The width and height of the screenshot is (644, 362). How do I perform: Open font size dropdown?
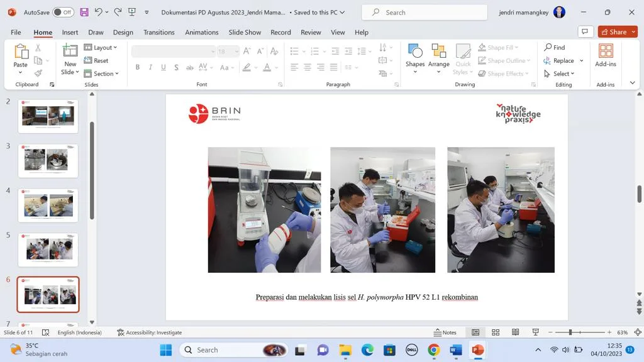pos(236,52)
